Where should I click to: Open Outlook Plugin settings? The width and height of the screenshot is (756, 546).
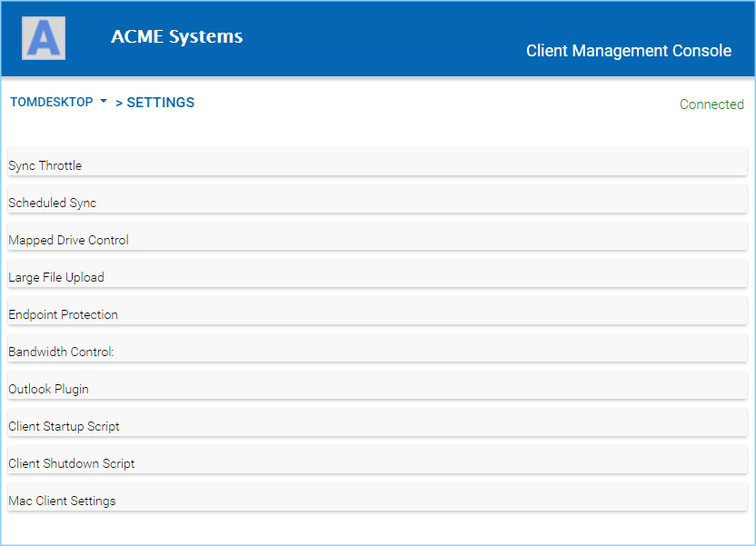point(377,385)
